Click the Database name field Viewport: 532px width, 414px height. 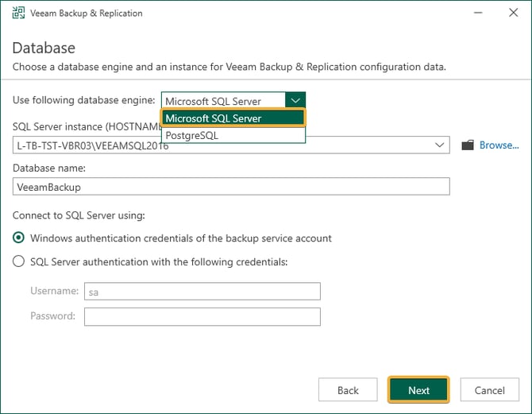231,187
